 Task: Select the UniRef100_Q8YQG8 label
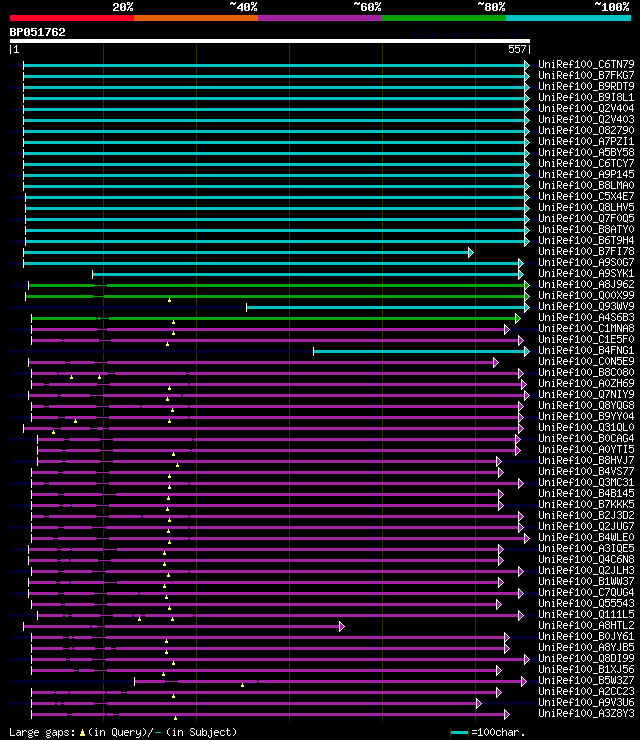pyautogui.click(x=586, y=405)
